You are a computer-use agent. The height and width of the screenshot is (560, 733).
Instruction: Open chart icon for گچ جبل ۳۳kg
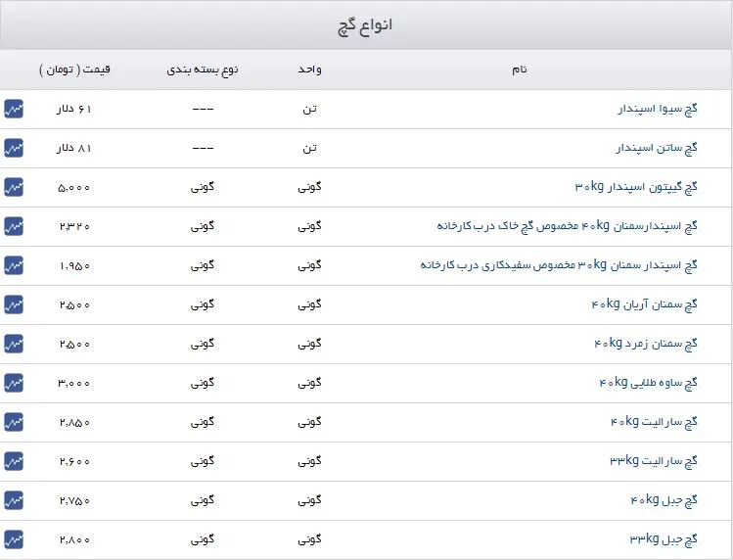click(14, 539)
